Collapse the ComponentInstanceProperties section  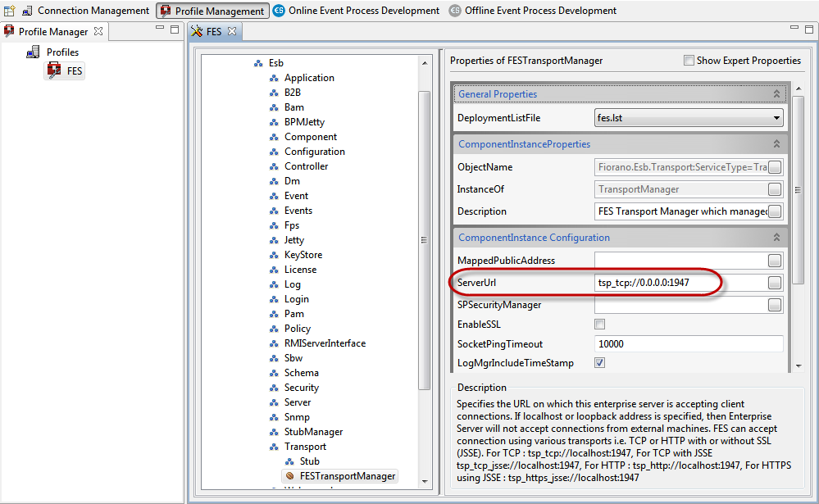[776, 143]
